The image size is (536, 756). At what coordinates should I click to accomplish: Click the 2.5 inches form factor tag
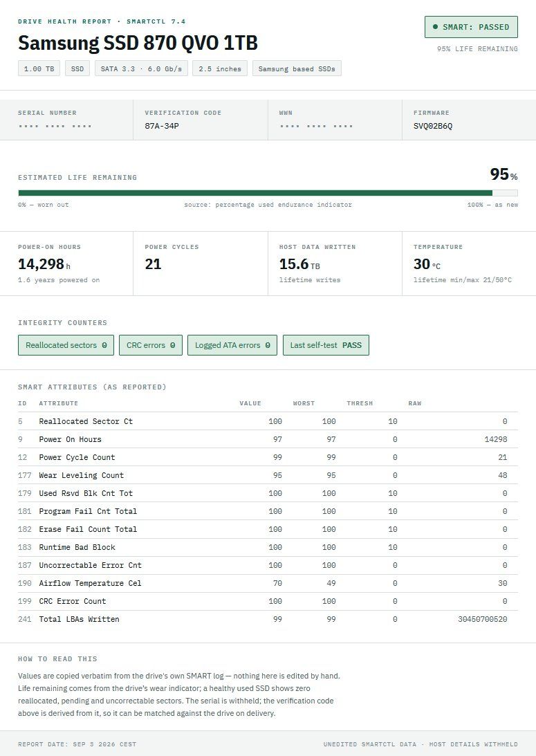coord(220,68)
